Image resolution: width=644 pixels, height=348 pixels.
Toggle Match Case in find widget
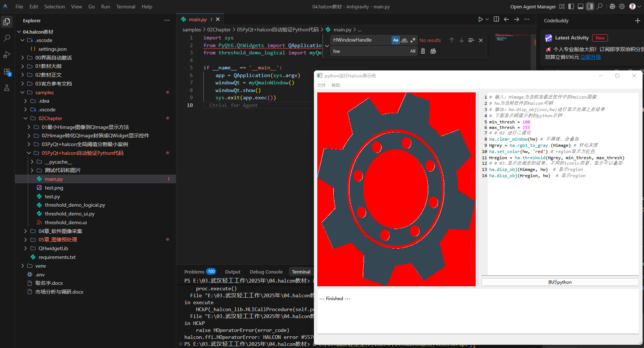pyautogui.click(x=396, y=40)
